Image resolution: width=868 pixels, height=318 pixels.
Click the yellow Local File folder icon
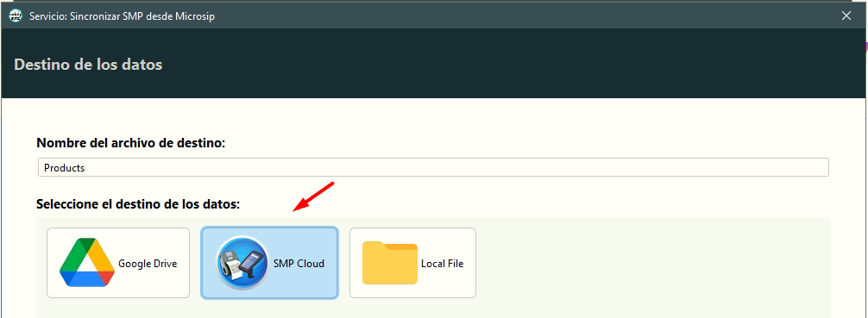click(x=390, y=263)
